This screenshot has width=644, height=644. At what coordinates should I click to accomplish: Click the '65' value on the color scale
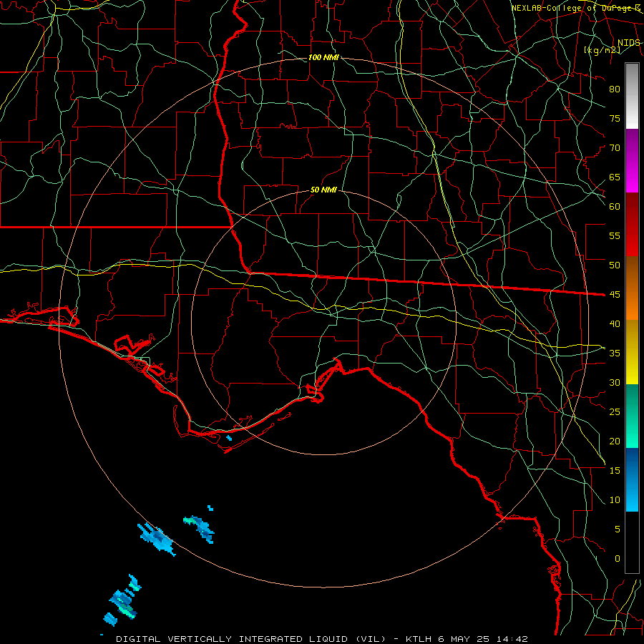click(615, 177)
